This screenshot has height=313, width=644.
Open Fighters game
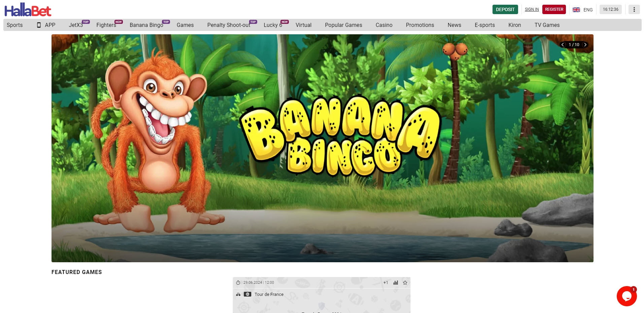106,25
